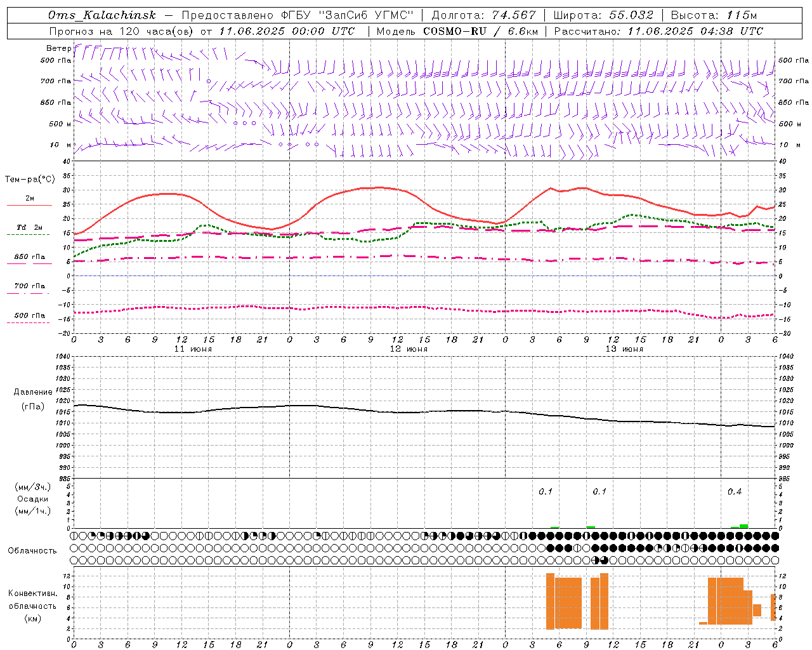Click the Осадки precipitation label
This screenshot has height=650, width=812.
(x=33, y=499)
